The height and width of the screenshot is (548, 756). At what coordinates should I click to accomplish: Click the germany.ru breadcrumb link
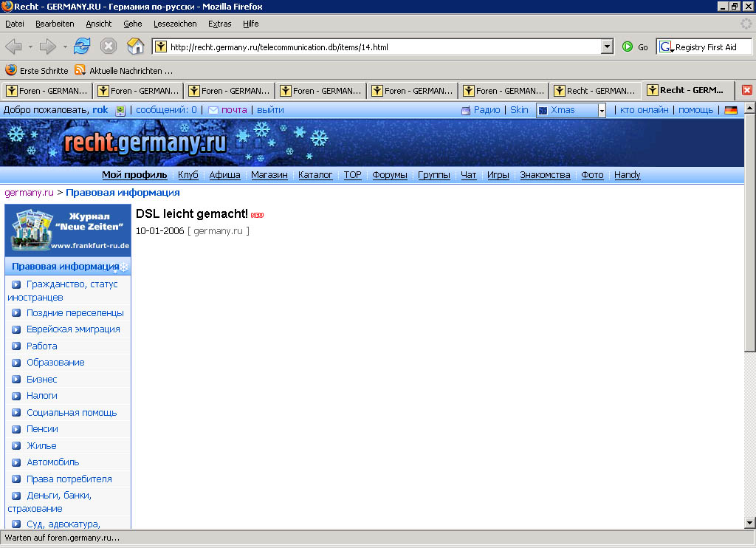tap(29, 193)
